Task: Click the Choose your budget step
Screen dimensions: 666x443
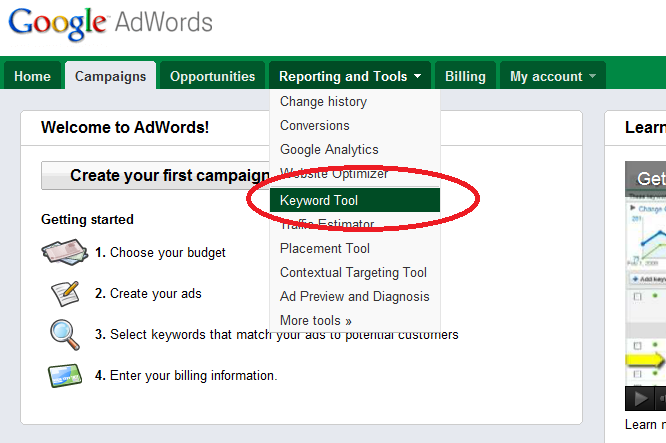Action: [160, 252]
